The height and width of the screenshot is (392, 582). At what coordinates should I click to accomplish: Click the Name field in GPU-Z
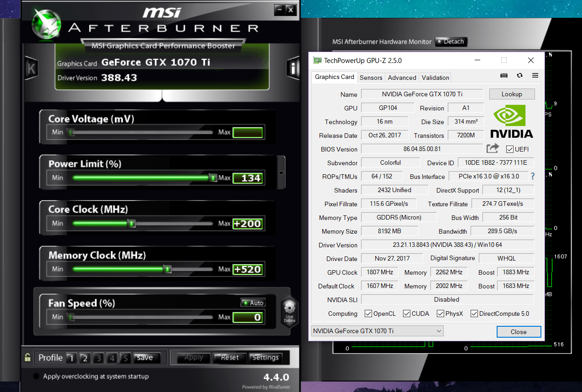[422, 94]
